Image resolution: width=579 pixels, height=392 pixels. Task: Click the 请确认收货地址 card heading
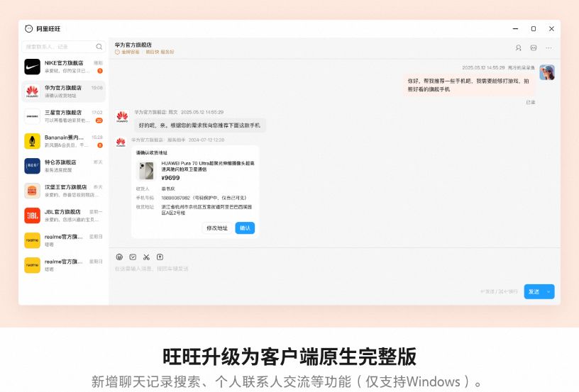click(152, 152)
